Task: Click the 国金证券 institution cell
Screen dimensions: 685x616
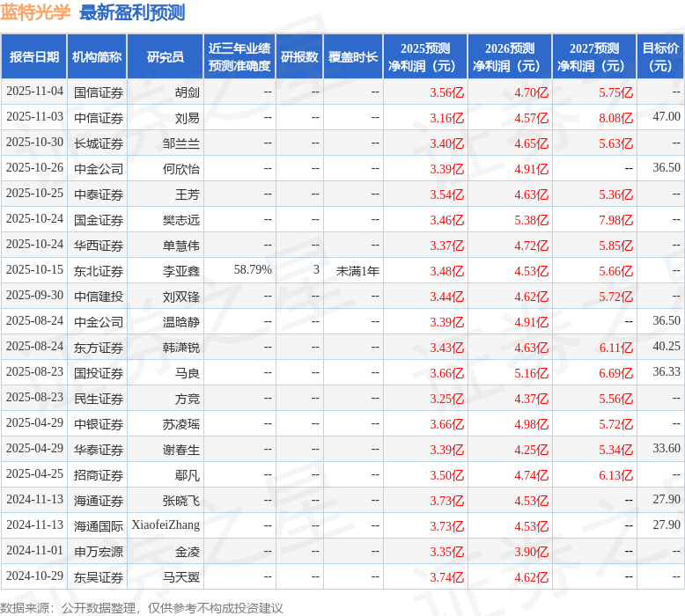Action: [x=99, y=220]
